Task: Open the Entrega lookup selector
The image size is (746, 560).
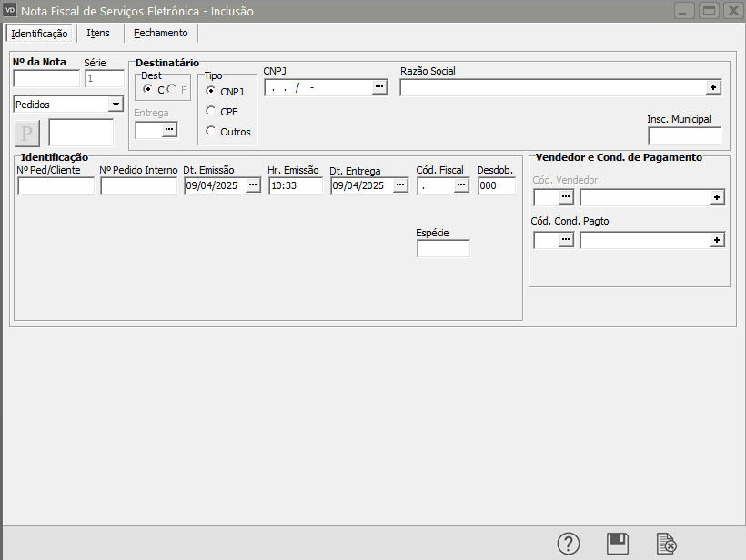Action: point(168,130)
